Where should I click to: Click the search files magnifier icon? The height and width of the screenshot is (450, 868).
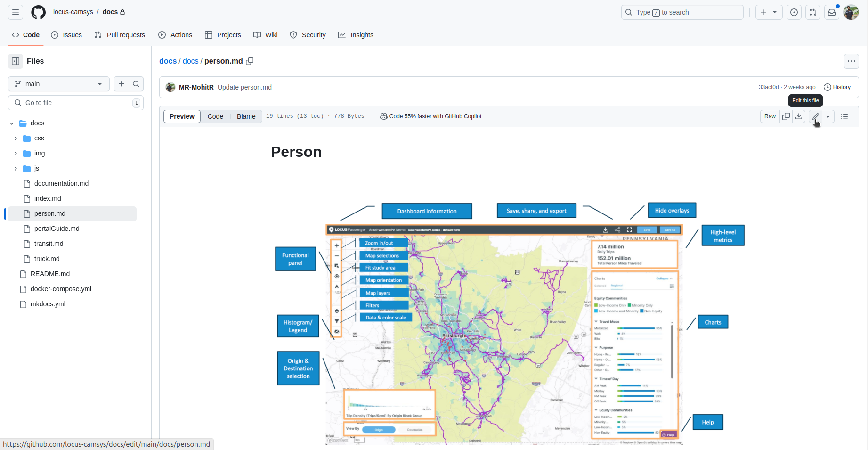click(136, 84)
